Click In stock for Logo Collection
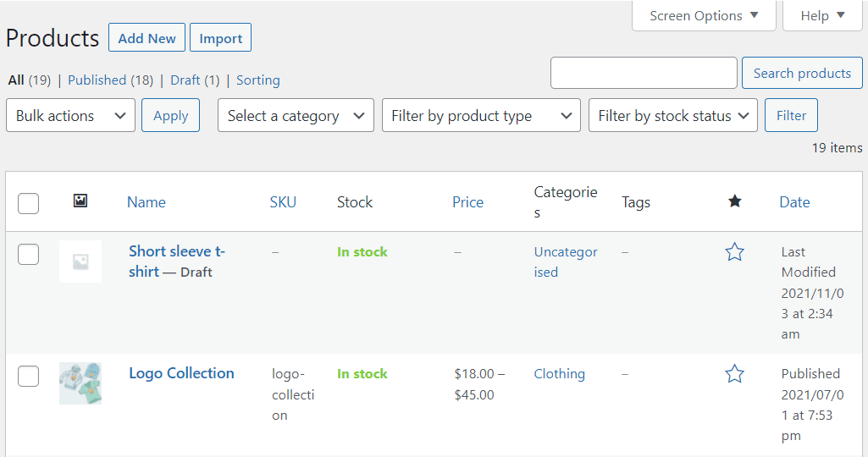The width and height of the screenshot is (868, 457). pyautogui.click(x=362, y=374)
